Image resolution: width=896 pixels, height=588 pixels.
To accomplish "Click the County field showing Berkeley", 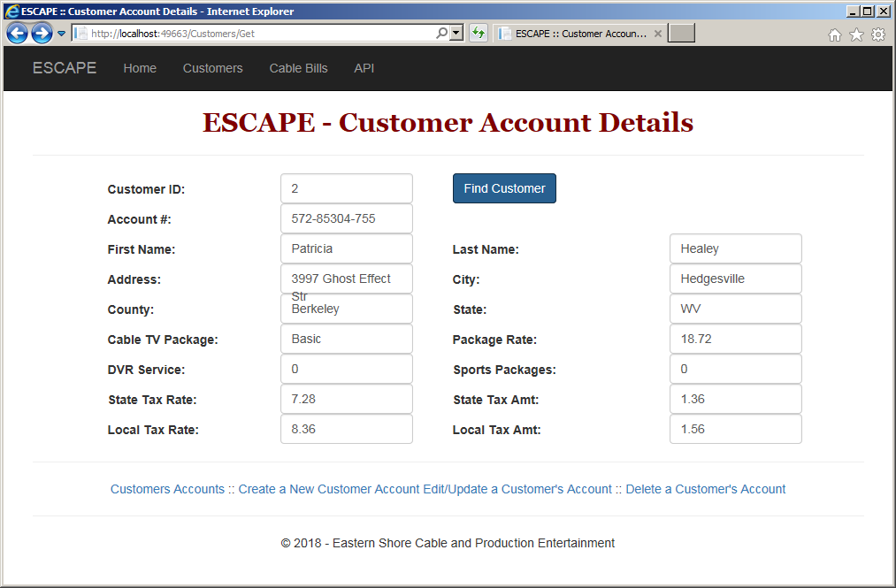I will pyautogui.click(x=347, y=309).
